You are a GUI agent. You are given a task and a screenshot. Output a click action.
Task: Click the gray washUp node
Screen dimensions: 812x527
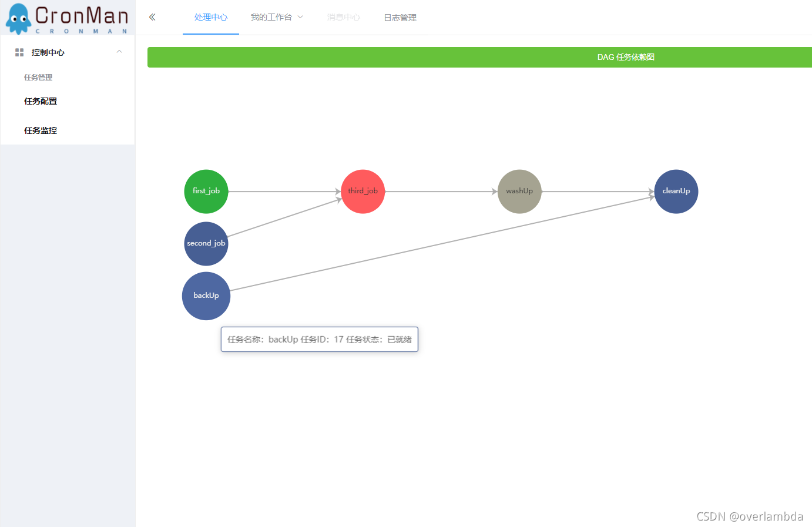519,192
